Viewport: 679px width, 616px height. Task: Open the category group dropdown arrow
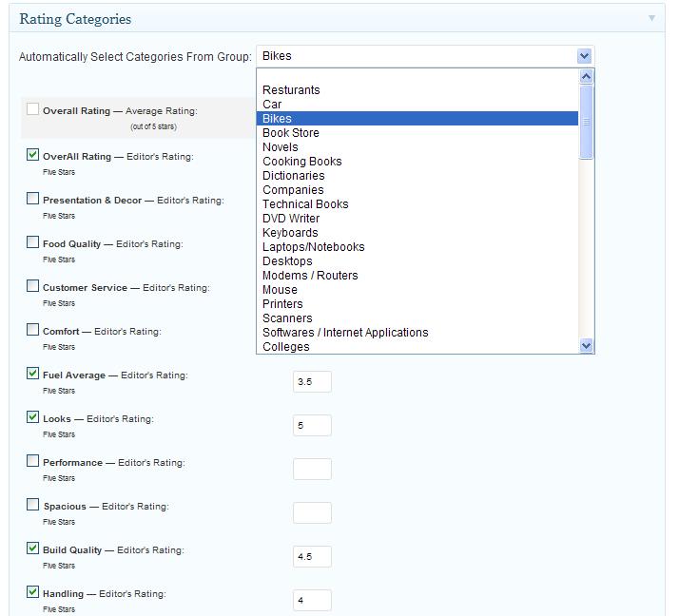(584, 56)
